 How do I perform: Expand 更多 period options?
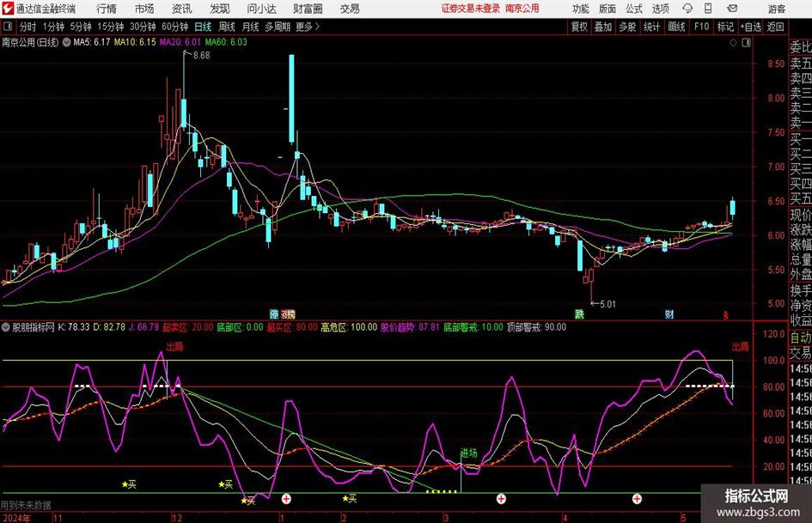coord(308,27)
